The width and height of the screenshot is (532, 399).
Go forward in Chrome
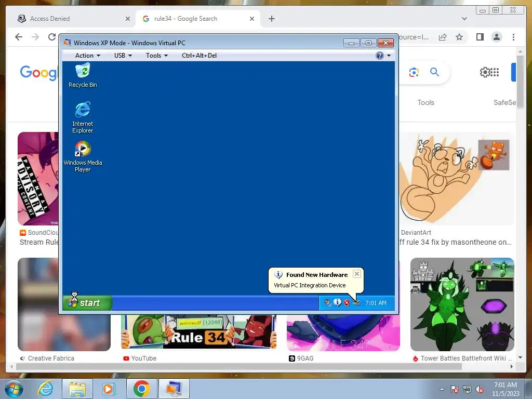pyautogui.click(x=35, y=37)
